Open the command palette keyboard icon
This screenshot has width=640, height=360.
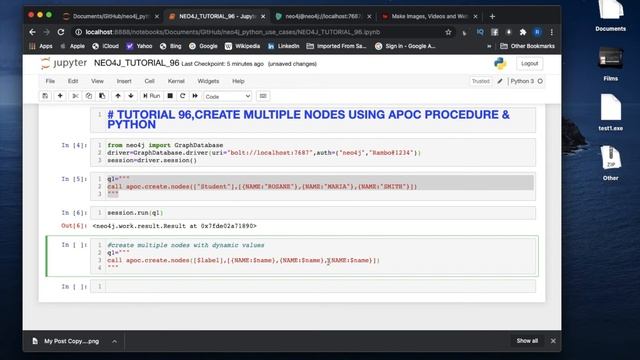click(x=263, y=96)
